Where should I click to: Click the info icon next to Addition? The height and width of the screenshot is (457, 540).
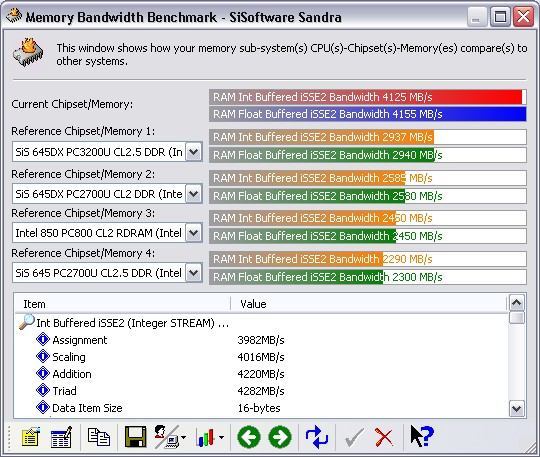pos(43,373)
